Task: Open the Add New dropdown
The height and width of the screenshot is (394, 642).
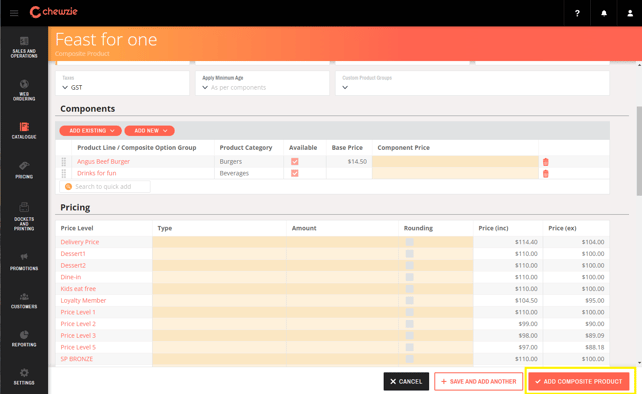Action: [x=149, y=131]
